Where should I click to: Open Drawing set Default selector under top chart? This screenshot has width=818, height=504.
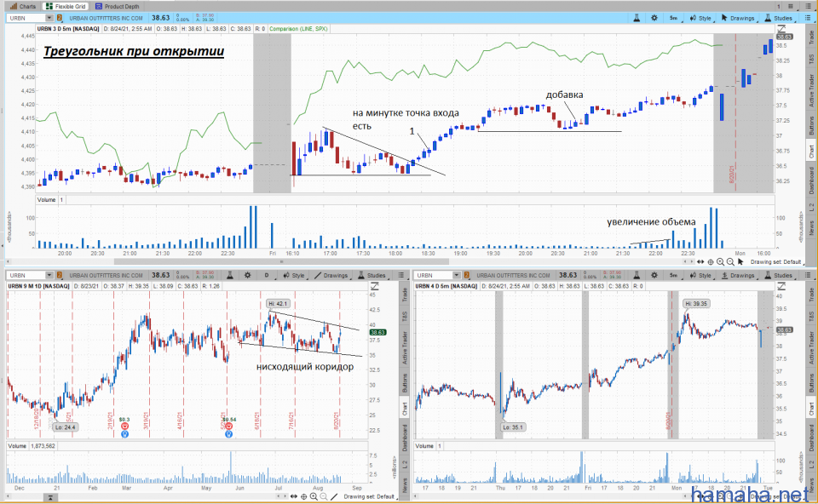pos(776,262)
